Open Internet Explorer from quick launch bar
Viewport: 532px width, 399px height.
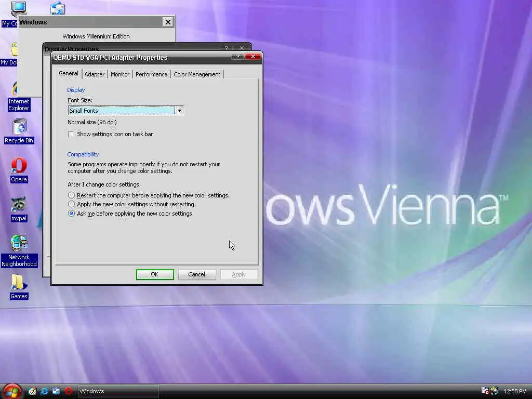click(x=44, y=391)
